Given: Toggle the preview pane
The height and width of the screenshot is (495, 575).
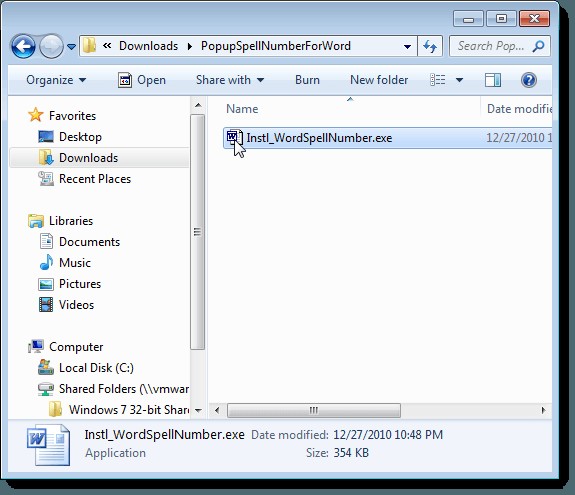Looking at the screenshot, I should coord(492,80).
